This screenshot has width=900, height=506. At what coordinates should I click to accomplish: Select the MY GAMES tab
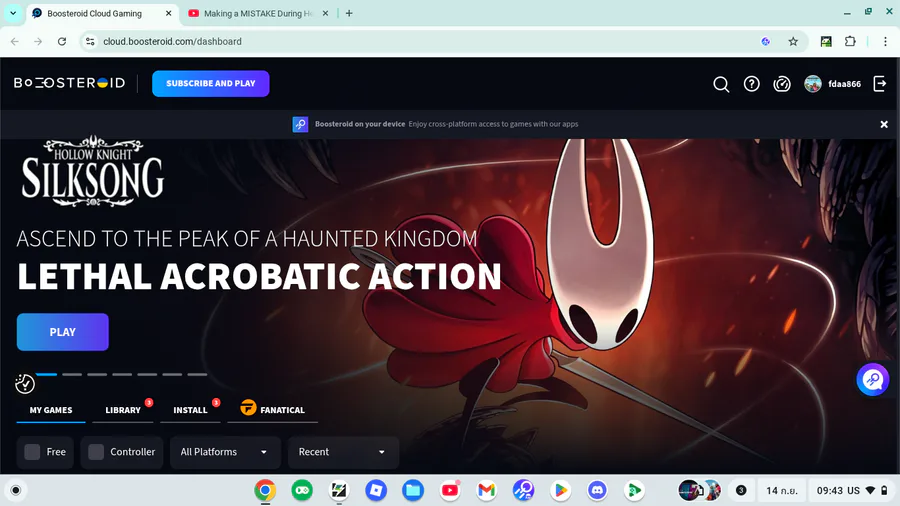click(51, 410)
